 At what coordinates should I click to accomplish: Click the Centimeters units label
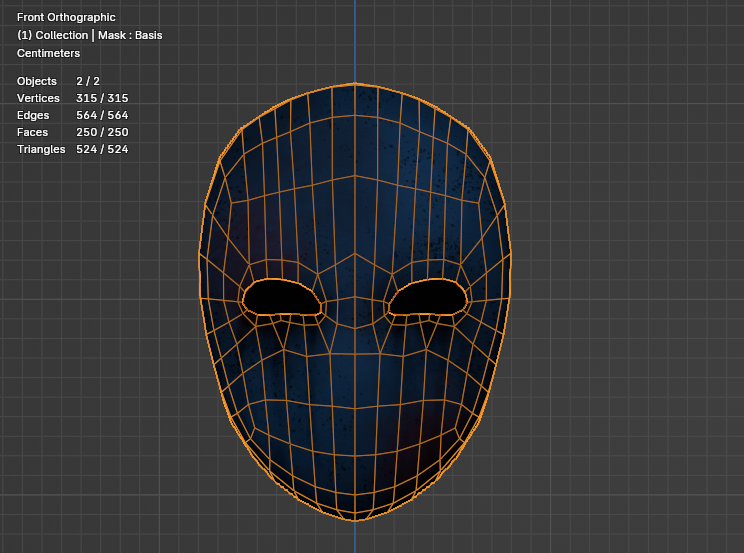click(48, 53)
